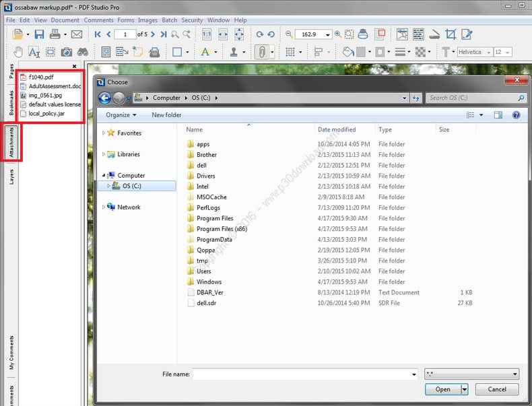
Task: Open the Organize dropdown menu
Action: click(x=121, y=115)
